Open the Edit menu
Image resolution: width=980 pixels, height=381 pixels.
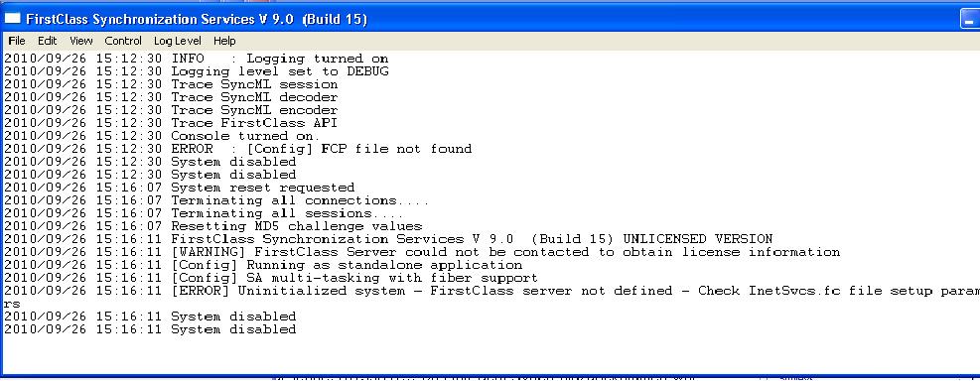(47, 42)
